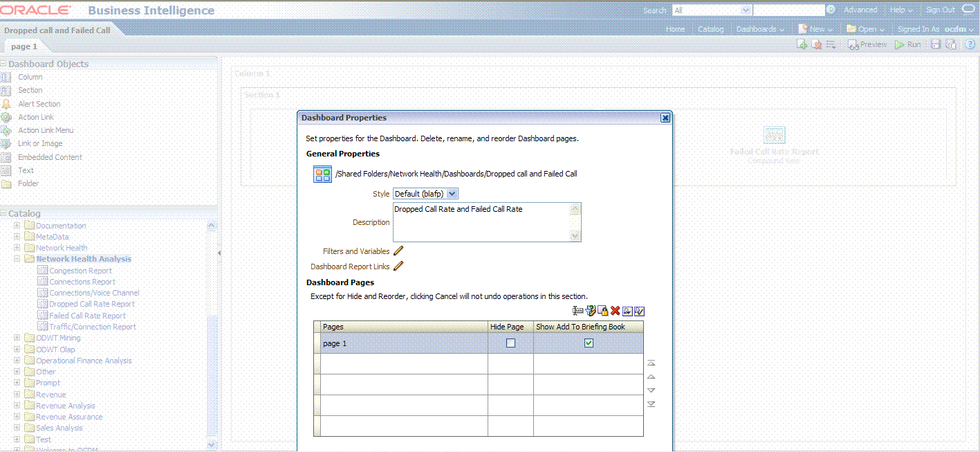980x452 pixels.
Task: Edit Dashboard Report Links pencil icon
Action: (x=398, y=266)
